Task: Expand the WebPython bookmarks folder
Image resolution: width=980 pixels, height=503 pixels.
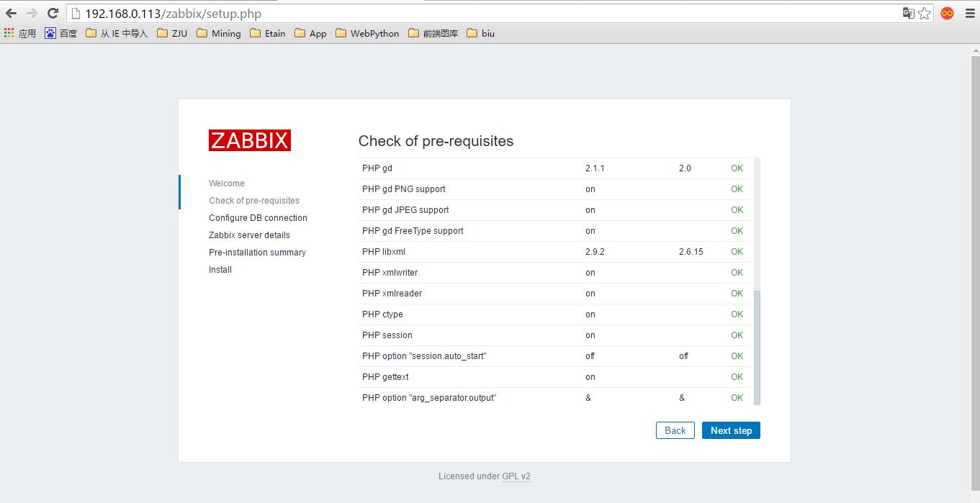Action: [x=367, y=33]
